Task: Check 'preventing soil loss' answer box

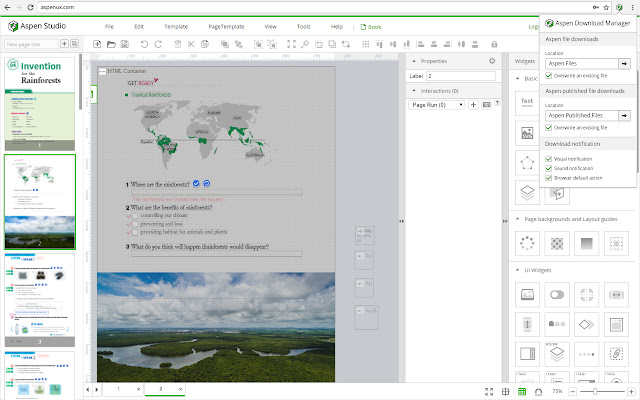Action: (135, 224)
